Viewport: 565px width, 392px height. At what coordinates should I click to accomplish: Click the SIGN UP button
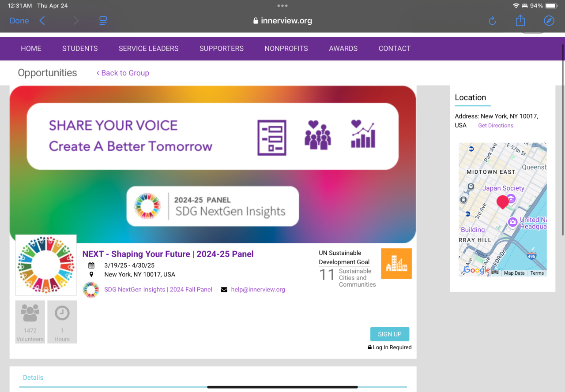point(390,334)
